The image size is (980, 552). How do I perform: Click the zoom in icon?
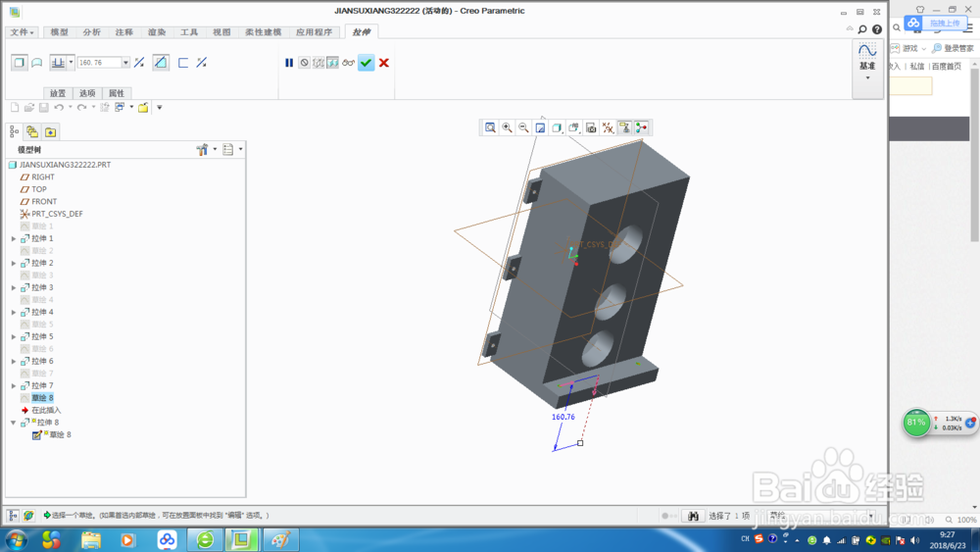[507, 127]
